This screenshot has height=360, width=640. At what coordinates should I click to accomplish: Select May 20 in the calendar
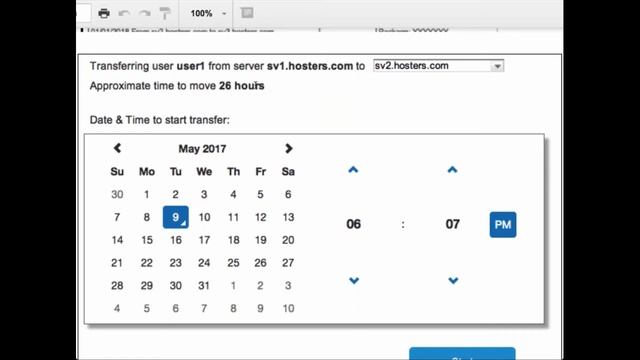288,240
